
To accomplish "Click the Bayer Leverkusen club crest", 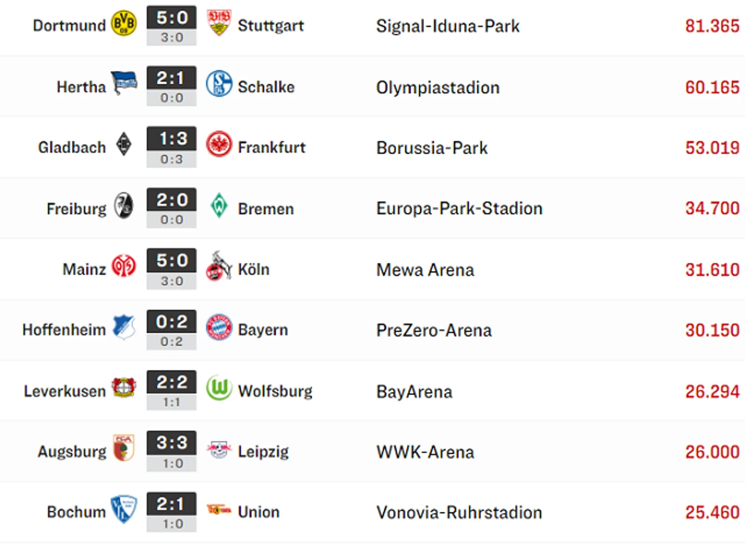I will tap(124, 388).
